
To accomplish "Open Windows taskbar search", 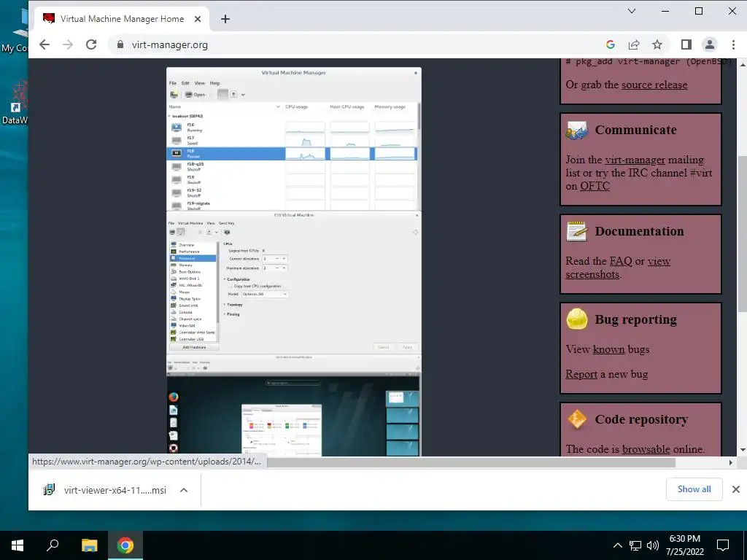I will tap(53, 545).
